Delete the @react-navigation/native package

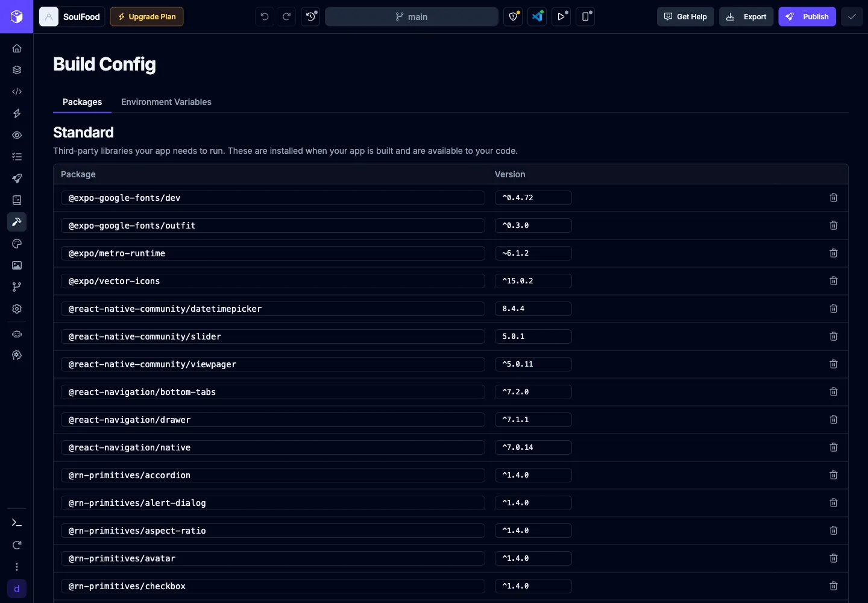click(x=834, y=447)
